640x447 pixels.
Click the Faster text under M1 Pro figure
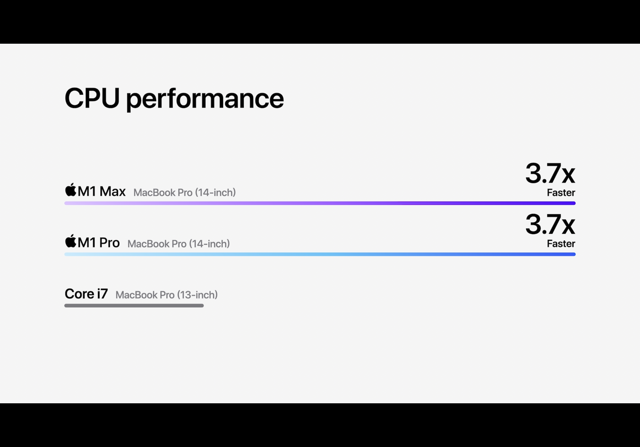tap(561, 243)
